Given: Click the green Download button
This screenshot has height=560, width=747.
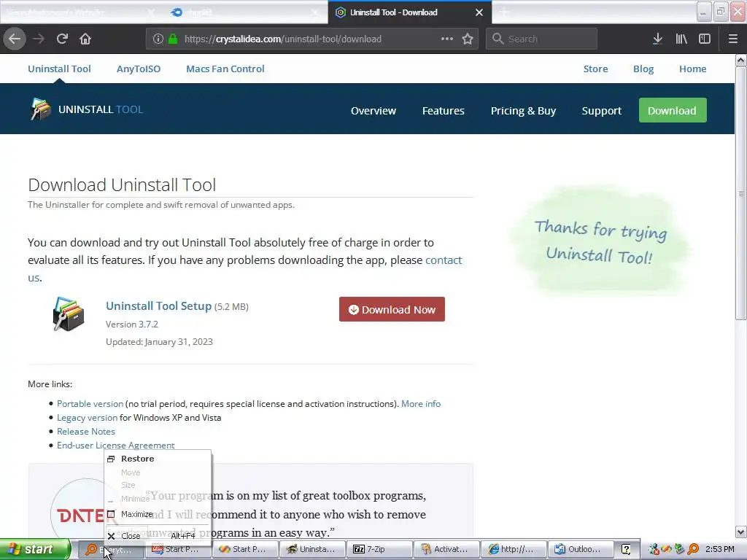Looking at the screenshot, I should [672, 111].
